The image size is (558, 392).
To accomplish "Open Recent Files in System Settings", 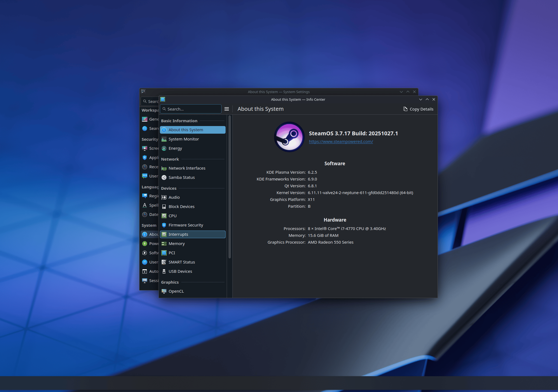I will pyautogui.click(x=150, y=167).
